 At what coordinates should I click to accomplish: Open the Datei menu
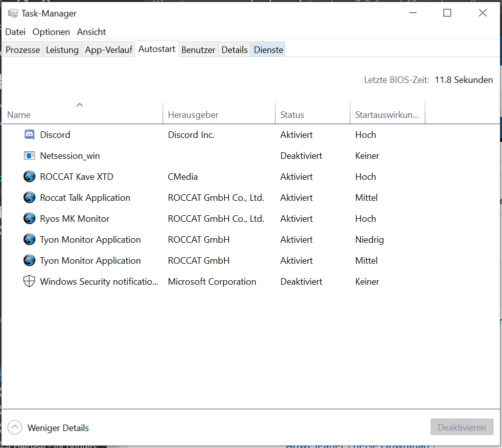tap(15, 32)
